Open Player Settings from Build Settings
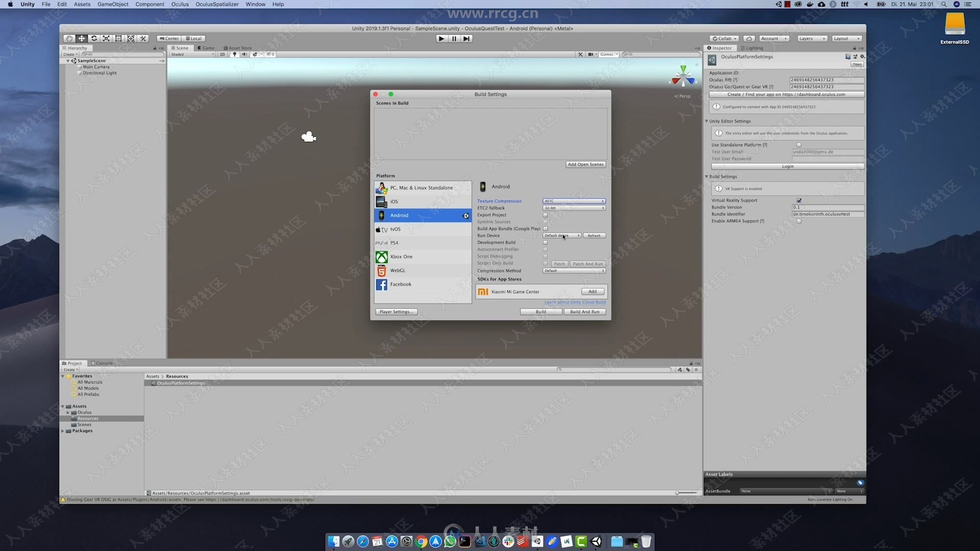The height and width of the screenshot is (551, 980). (397, 312)
